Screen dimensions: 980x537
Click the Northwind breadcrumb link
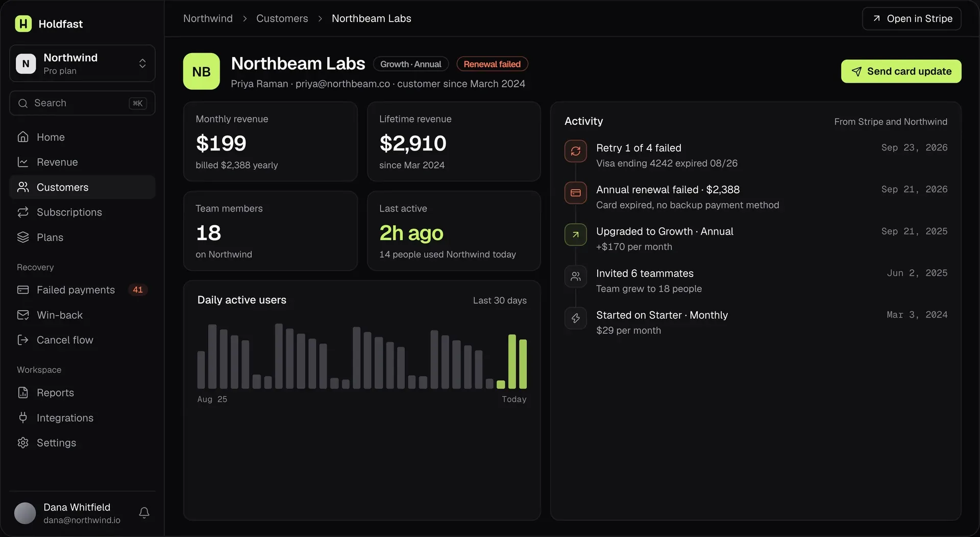pos(208,18)
